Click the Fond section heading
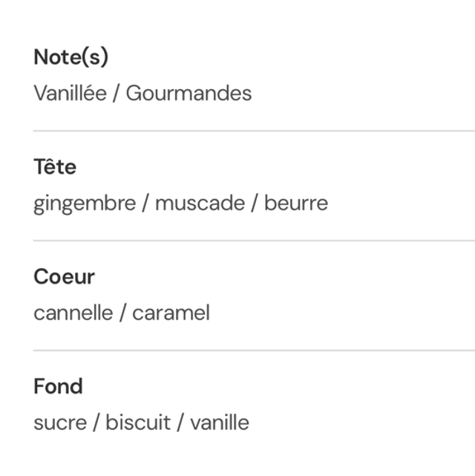The height and width of the screenshot is (476, 475). 58,387
